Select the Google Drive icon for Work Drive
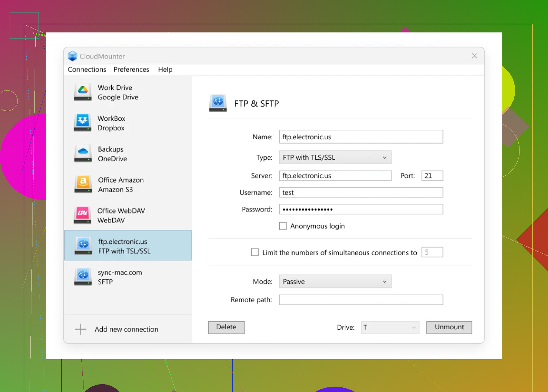 click(x=83, y=92)
